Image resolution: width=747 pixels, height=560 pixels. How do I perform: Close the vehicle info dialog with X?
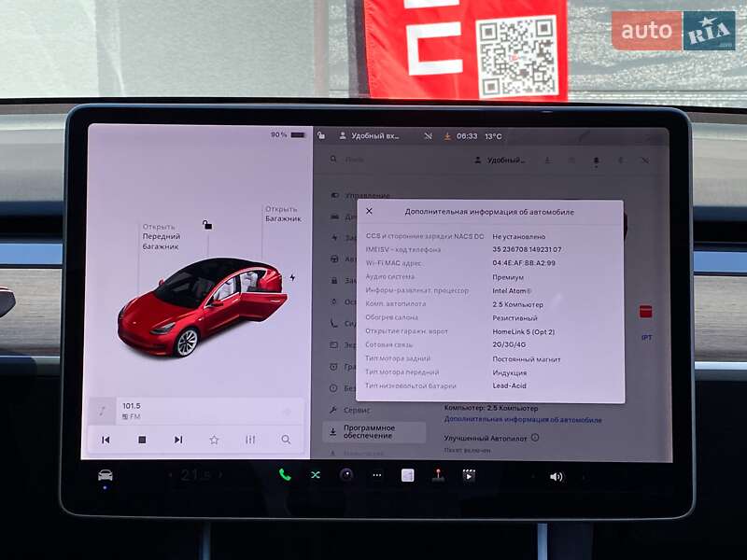click(x=366, y=211)
